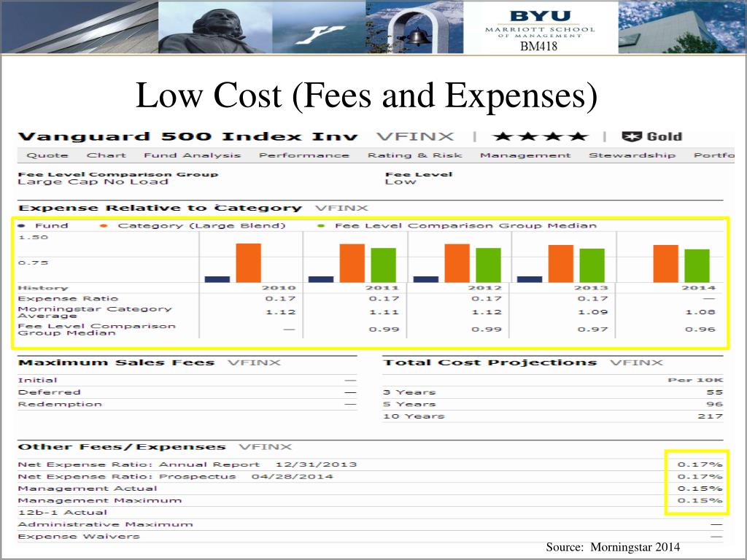Click the Expense Relative to Category heading
This screenshot has height=560, width=747.
(x=160, y=208)
